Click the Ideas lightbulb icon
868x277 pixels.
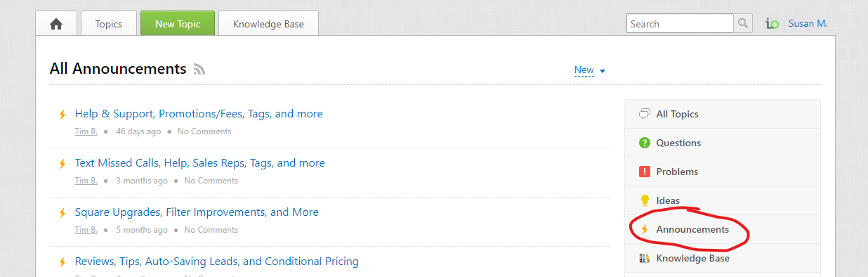(x=644, y=200)
